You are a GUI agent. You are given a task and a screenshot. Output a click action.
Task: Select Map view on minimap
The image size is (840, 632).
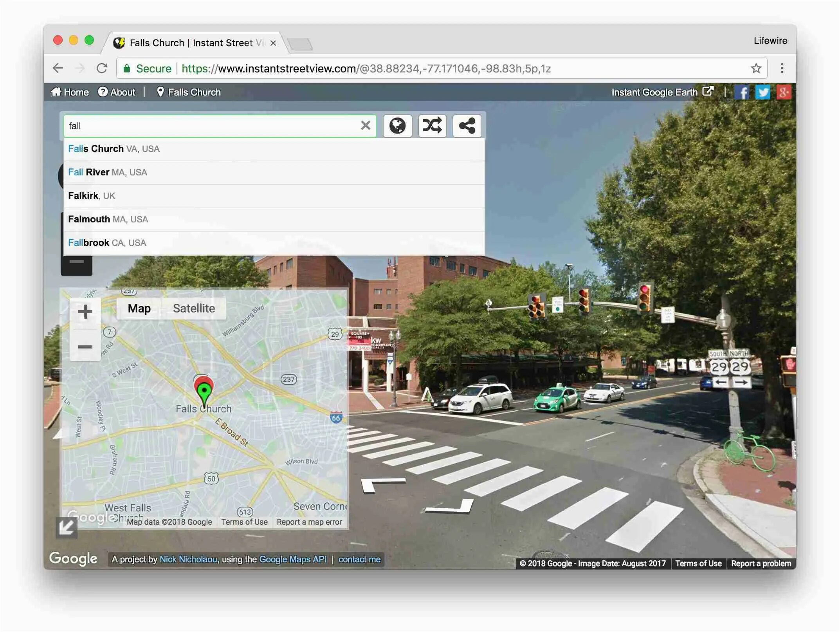139,309
